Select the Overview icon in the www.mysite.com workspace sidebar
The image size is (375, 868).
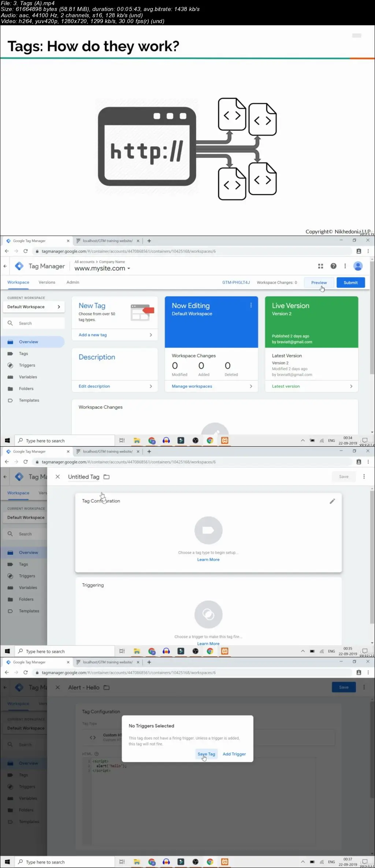[11, 342]
